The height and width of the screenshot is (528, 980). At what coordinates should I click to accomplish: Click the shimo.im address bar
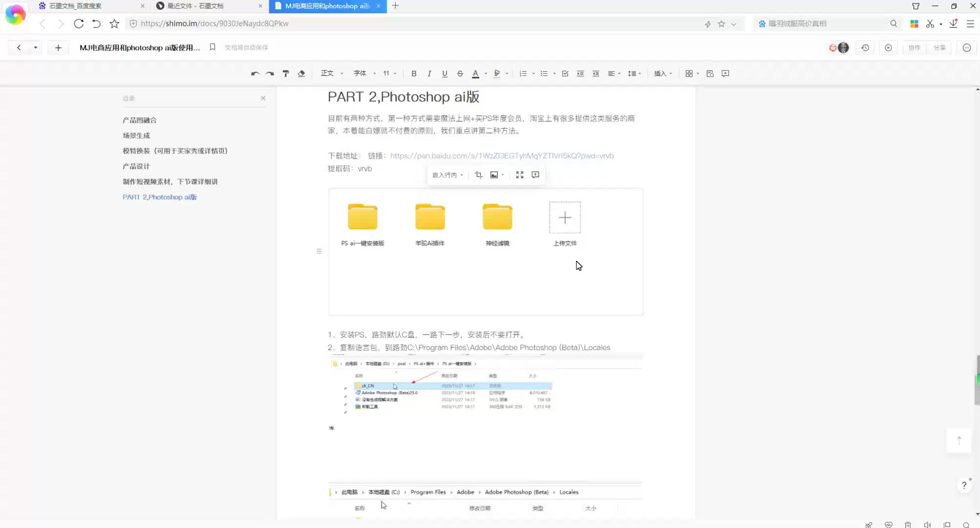(x=416, y=23)
